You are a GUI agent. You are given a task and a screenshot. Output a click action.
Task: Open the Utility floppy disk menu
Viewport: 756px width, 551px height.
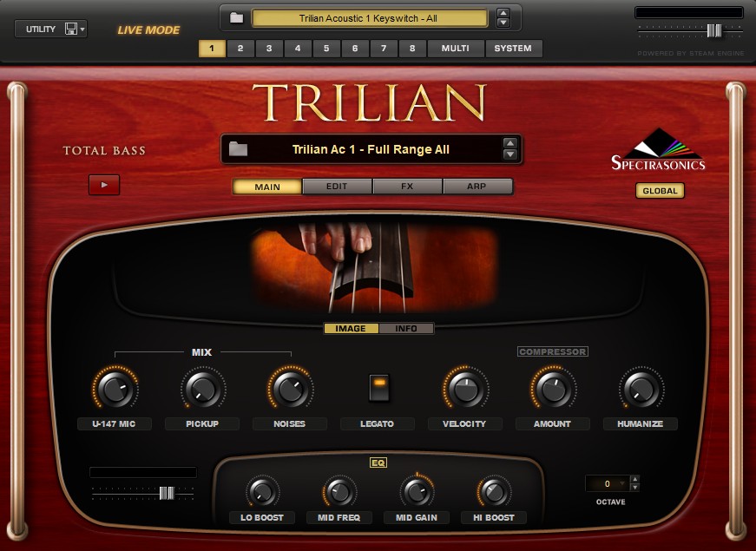pyautogui.click(x=75, y=29)
